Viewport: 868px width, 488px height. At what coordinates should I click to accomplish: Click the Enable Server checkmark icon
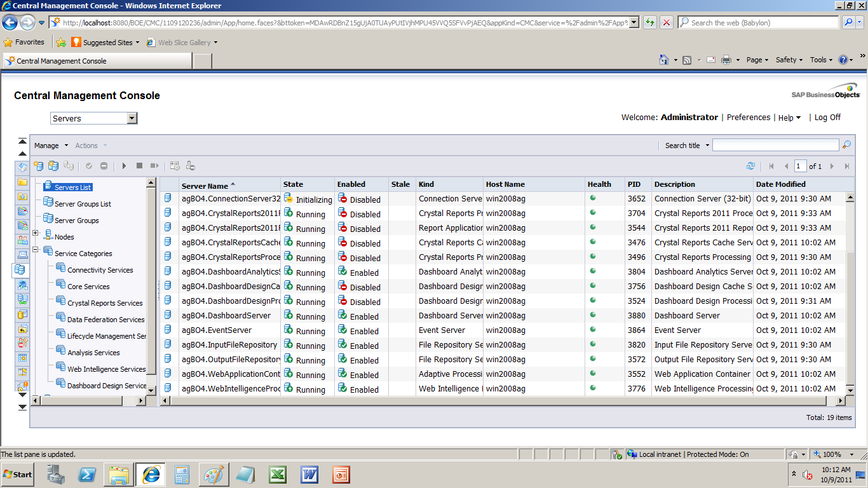click(x=89, y=166)
